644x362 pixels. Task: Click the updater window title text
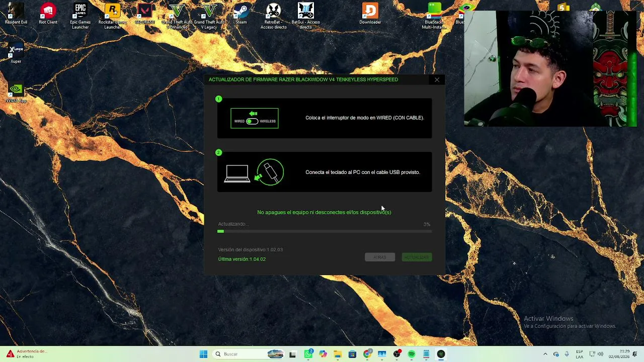303,79
